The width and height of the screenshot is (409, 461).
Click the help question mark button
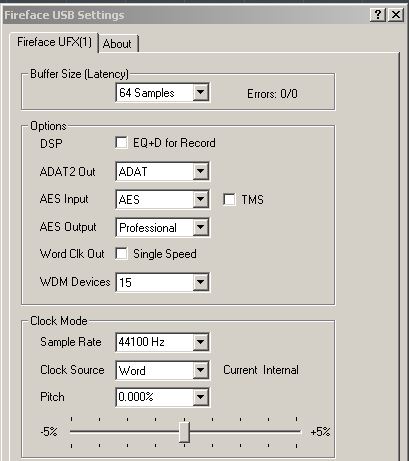point(378,15)
